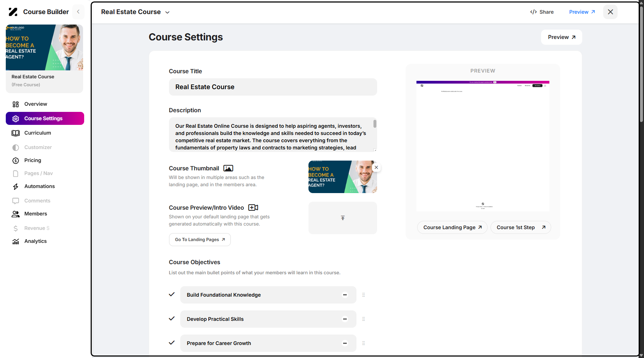Click the Course Settings gear icon
644x358 pixels.
[16, 119]
